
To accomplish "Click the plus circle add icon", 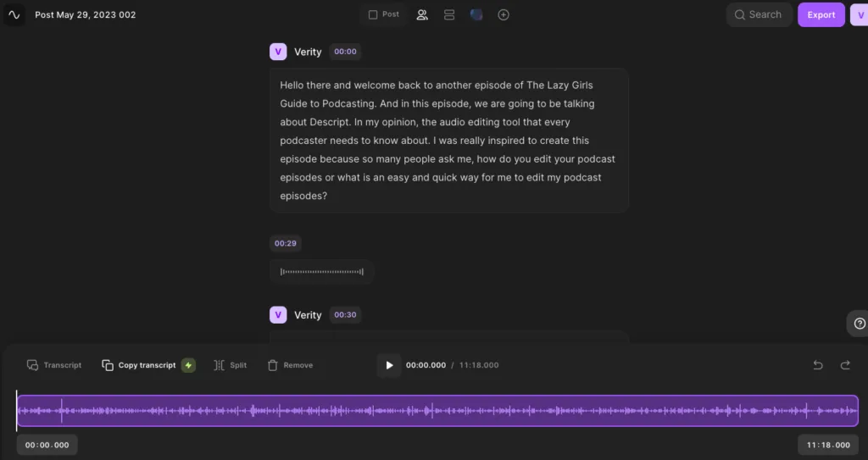I will coord(504,15).
